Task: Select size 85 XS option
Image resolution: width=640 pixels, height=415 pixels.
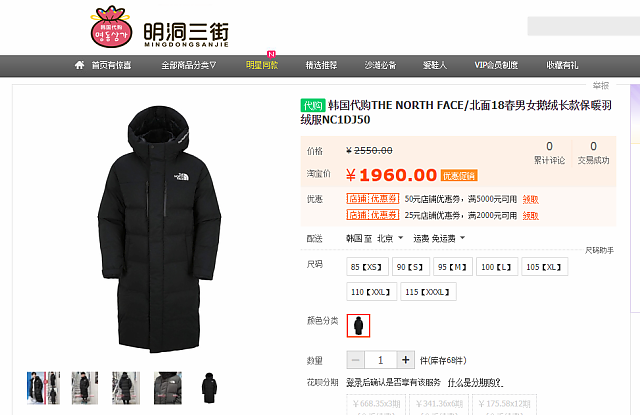Action: [x=367, y=267]
